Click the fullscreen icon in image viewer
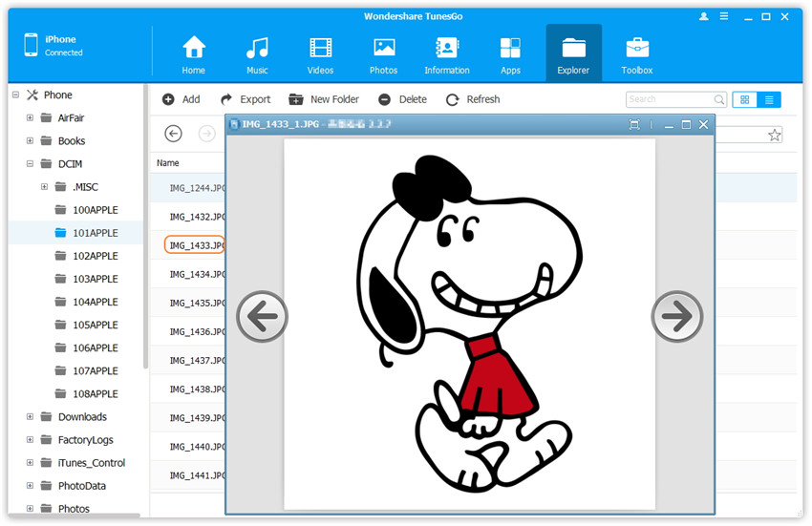The image size is (812, 526). point(634,125)
